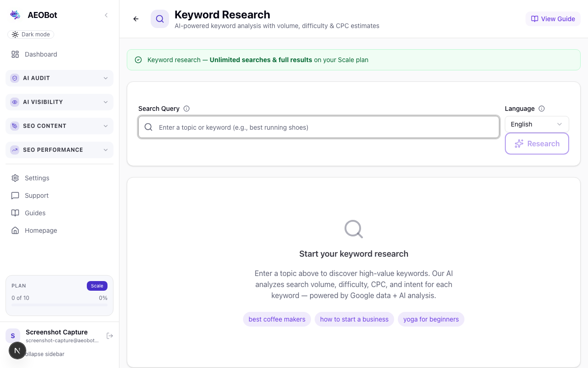The width and height of the screenshot is (588, 368).
Task: Click the Keyword Research page title
Action: (222, 15)
